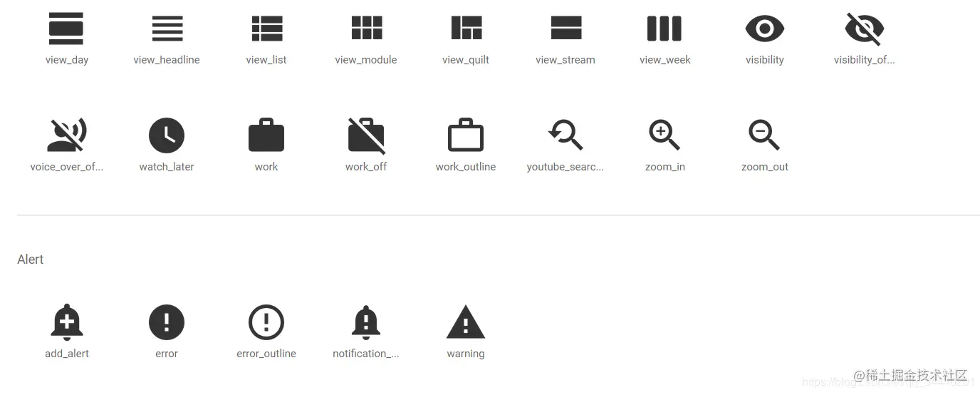Image resolution: width=980 pixels, height=395 pixels.
Task: Select the view_quilt icon
Action: pos(466,28)
